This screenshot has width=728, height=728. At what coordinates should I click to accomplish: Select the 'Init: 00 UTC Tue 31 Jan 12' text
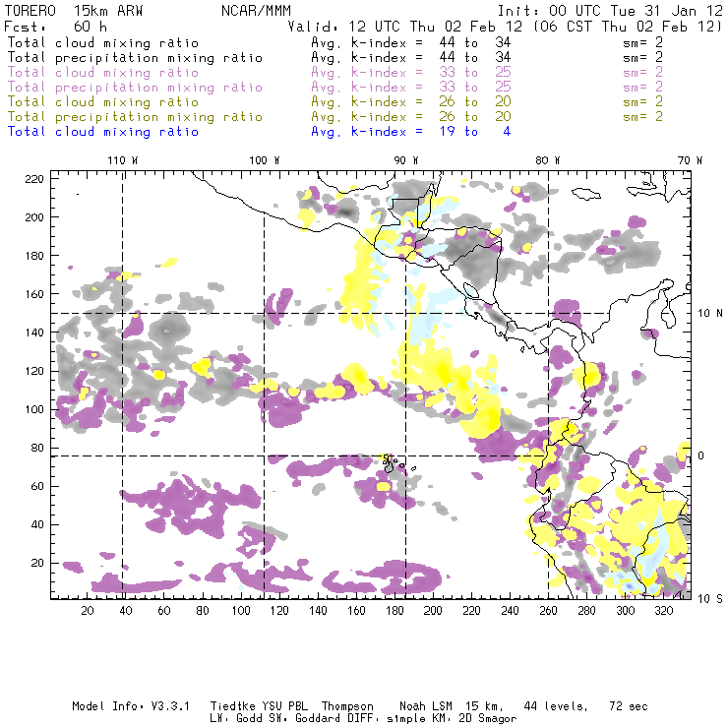click(x=610, y=11)
